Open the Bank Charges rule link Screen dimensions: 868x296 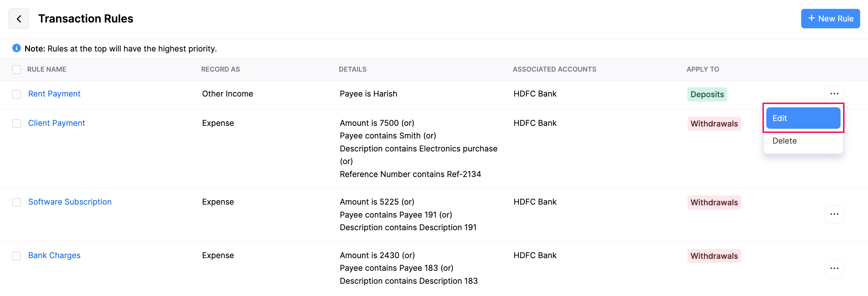[x=54, y=255]
